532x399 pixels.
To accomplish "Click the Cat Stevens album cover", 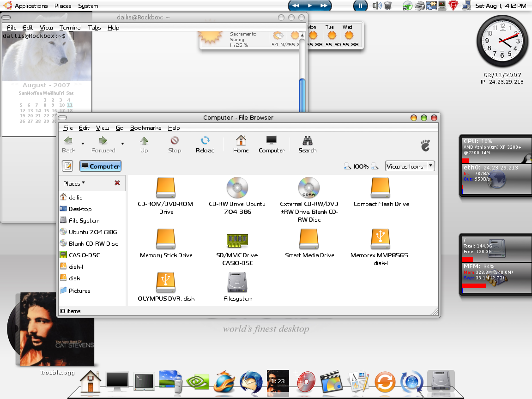I will (57, 329).
